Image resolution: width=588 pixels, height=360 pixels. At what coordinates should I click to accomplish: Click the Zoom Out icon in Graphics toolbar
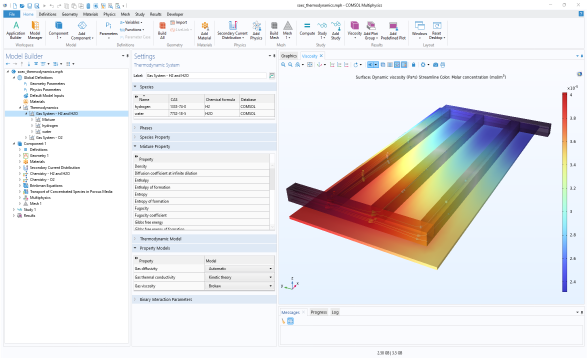(290, 65)
